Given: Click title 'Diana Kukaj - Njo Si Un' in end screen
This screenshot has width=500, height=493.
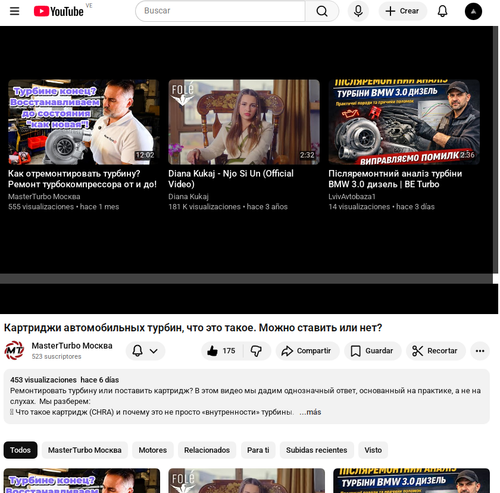Looking at the screenshot, I should [231, 179].
